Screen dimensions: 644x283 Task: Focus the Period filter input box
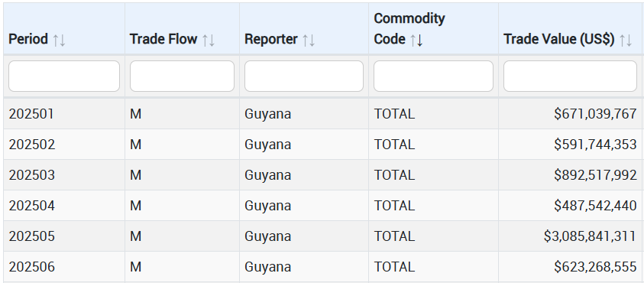[x=64, y=76]
